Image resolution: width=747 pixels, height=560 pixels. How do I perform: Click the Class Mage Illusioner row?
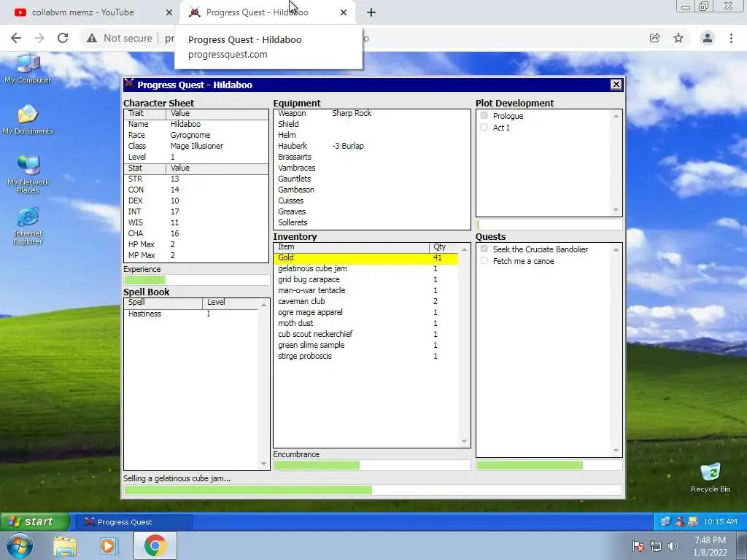click(196, 146)
